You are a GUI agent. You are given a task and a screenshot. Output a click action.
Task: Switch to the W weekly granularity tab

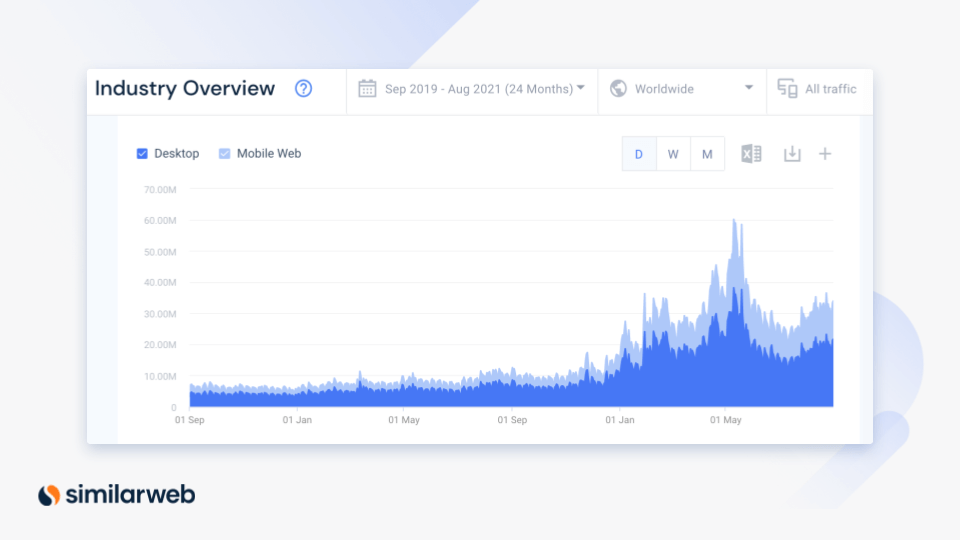tap(673, 154)
